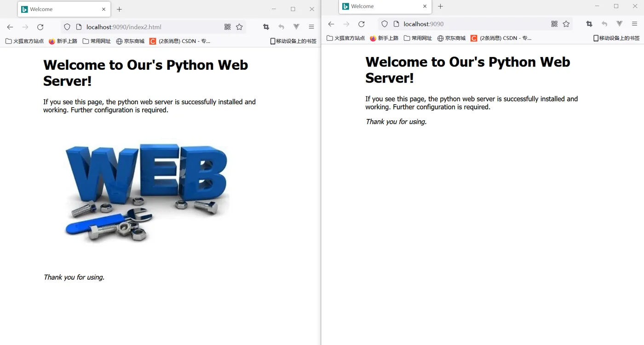
Task: Open the 京东商城 bookmark in the right browser
Action: click(x=451, y=38)
